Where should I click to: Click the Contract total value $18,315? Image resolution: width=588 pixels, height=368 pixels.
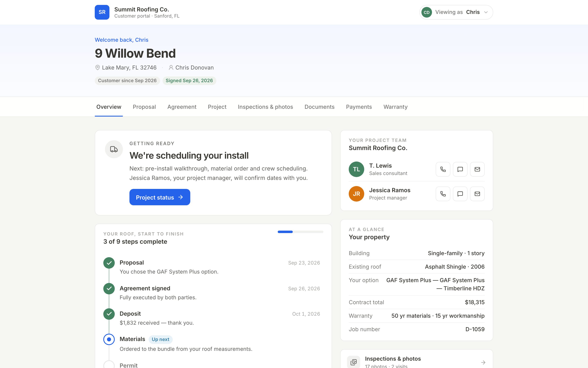(x=474, y=302)
